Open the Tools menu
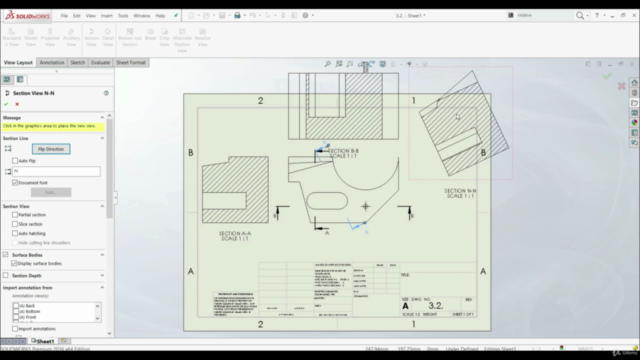Screen dimensions: 640x360 coord(123,16)
